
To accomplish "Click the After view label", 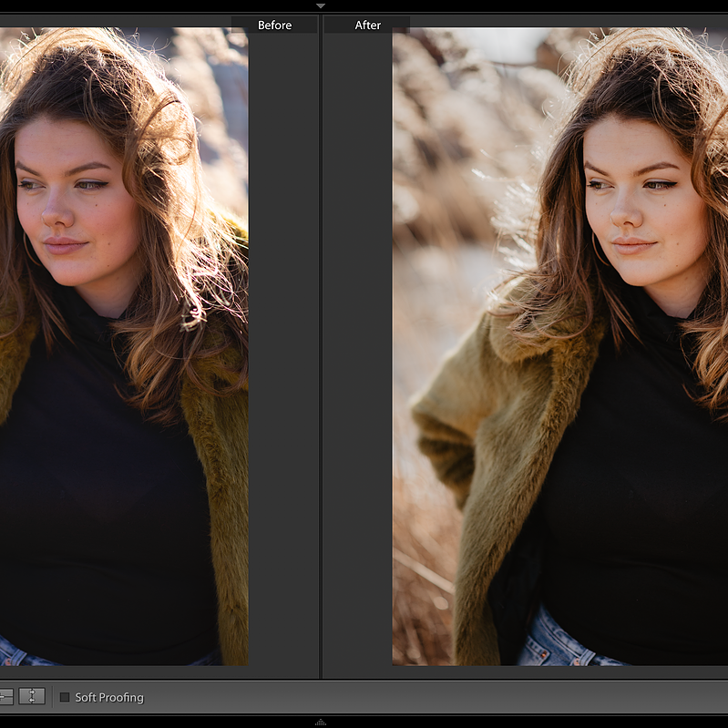I will (368, 26).
